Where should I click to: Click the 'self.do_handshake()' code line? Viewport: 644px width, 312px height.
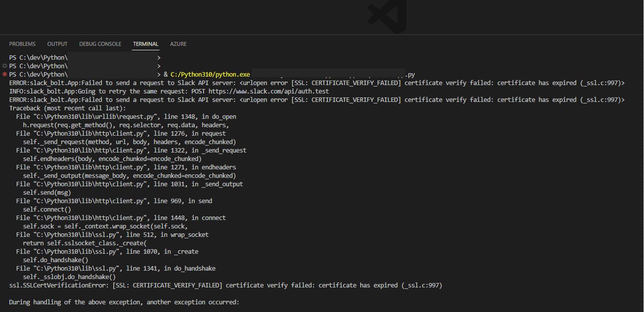[x=56, y=260]
